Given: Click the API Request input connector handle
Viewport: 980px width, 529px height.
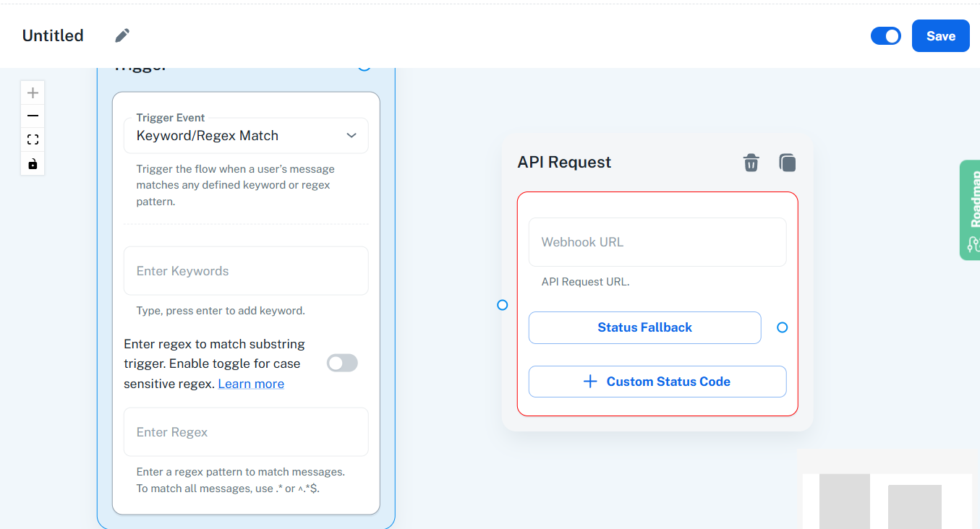Looking at the screenshot, I should point(503,306).
